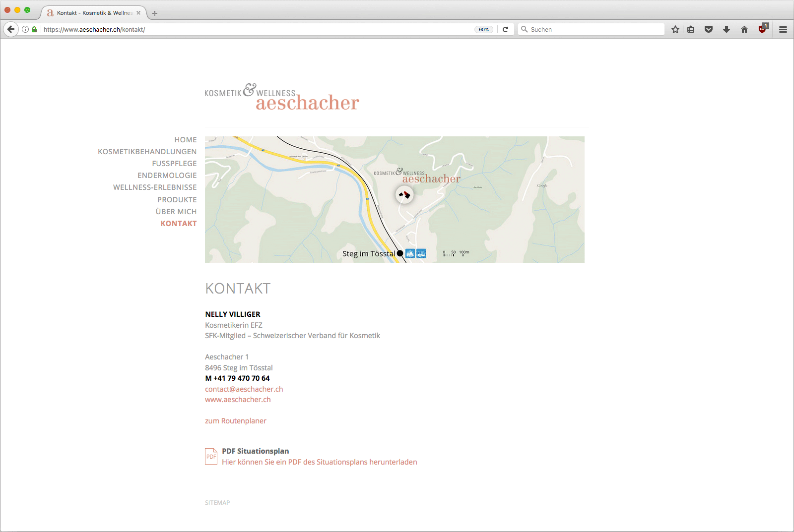
Task: Open KOSMETIKBEHANDLUNGEN in the navigation
Action: 147,152
